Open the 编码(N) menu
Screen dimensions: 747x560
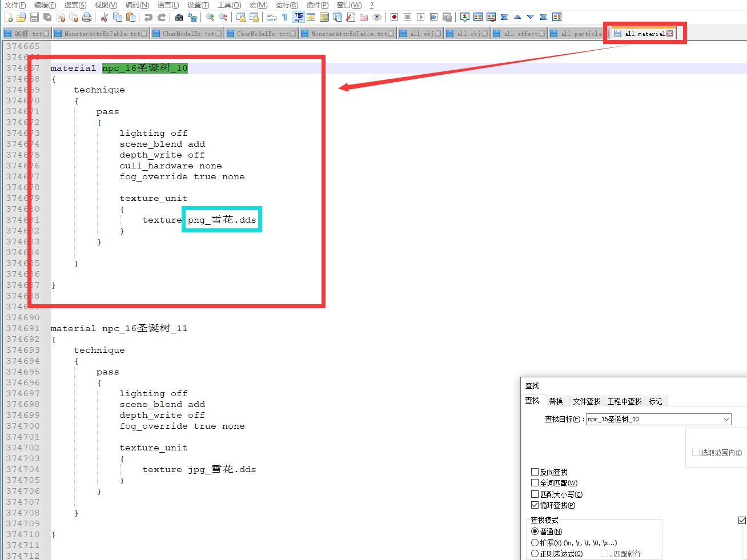click(137, 5)
